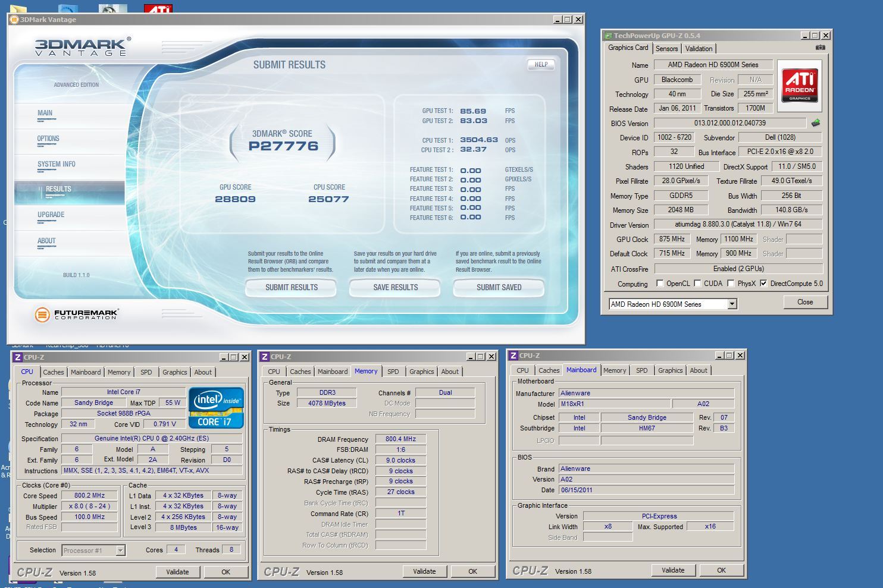
Task: Click OK in CPU-Z Mainboard window
Action: (721, 570)
